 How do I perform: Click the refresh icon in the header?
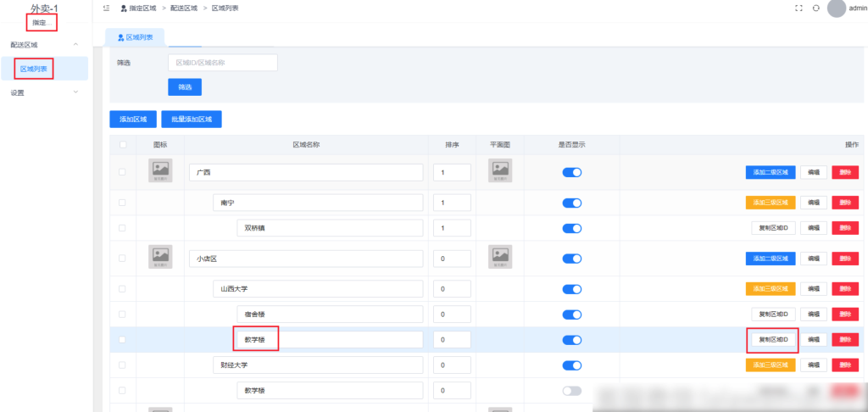pos(815,8)
